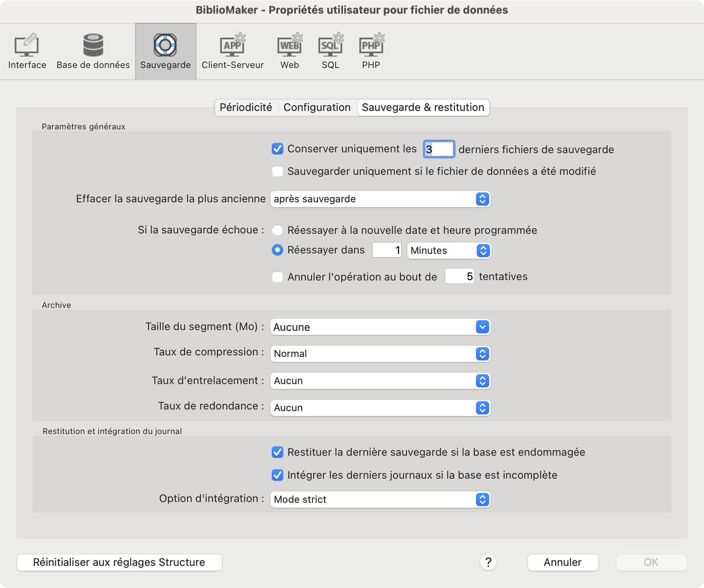Select Réessayer à la nouvelle date programmée

tap(278, 230)
